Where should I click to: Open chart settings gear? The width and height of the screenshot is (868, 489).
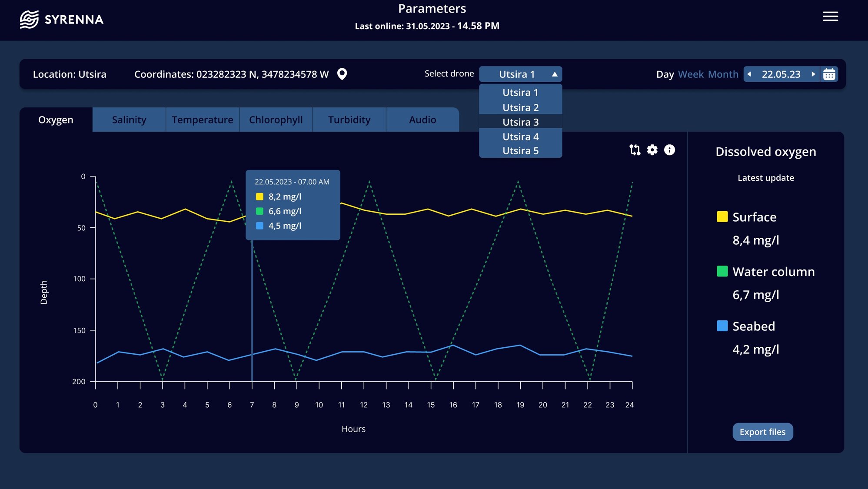click(x=652, y=150)
